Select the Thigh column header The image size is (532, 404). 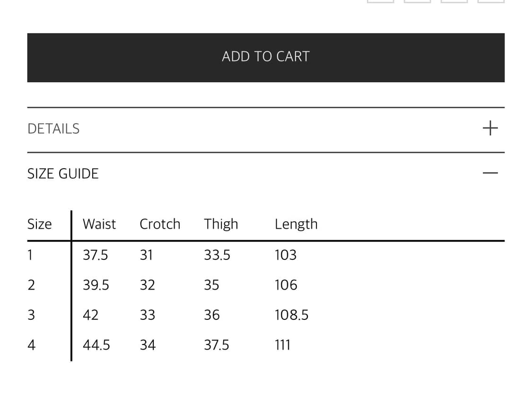point(221,224)
